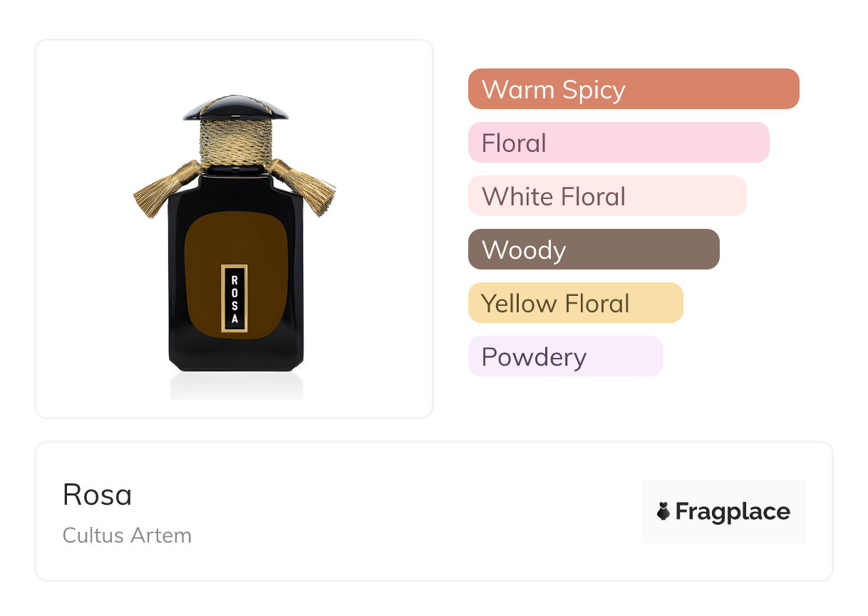Click the vertical ROSA label on the bottle
Image resolution: width=868 pixels, height=616 pixels.
coord(234,299)
